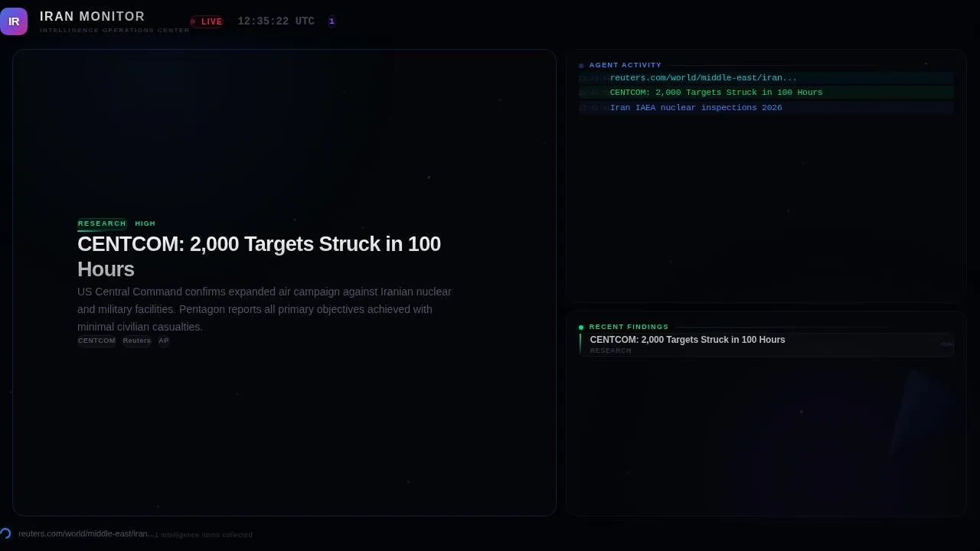The height and width of the screenshot is (551, 980).
Task: Click the article summary paragraph
Action: tap(264, 309)
